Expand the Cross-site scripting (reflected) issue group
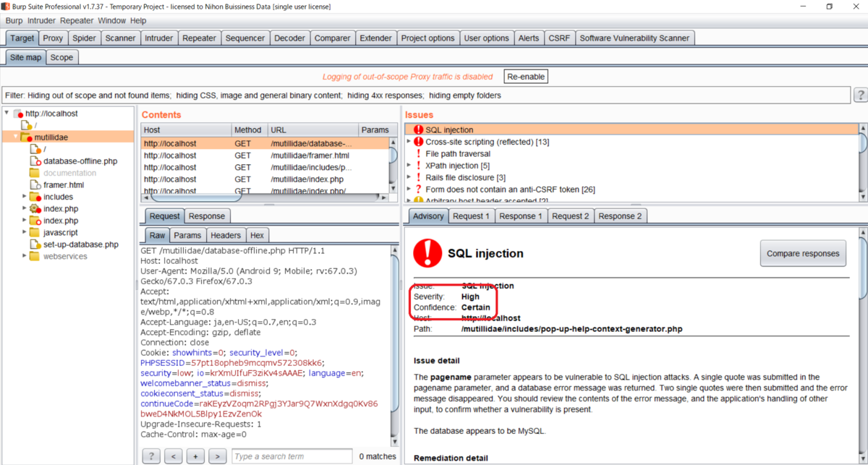Screen dimensions: 868x465 click(x=409, y=142)
